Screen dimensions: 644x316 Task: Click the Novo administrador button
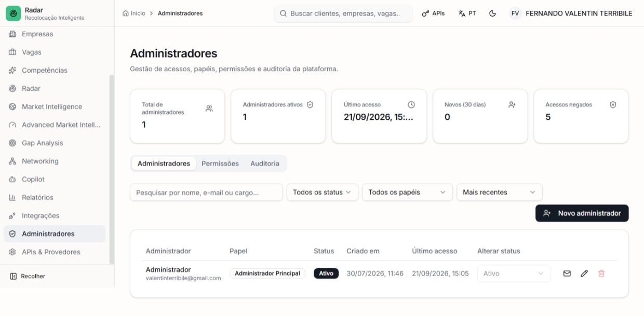(x=582, y=213)
